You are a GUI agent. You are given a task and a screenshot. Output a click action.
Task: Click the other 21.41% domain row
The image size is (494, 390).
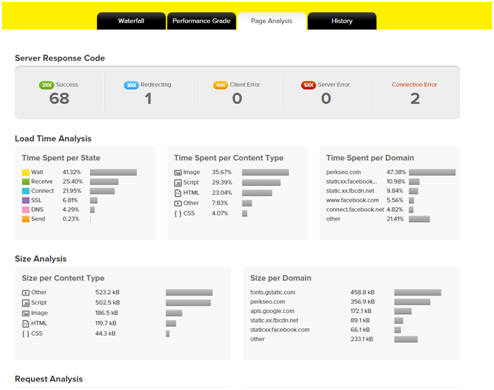pyautogui.click(x=378, y=219)
